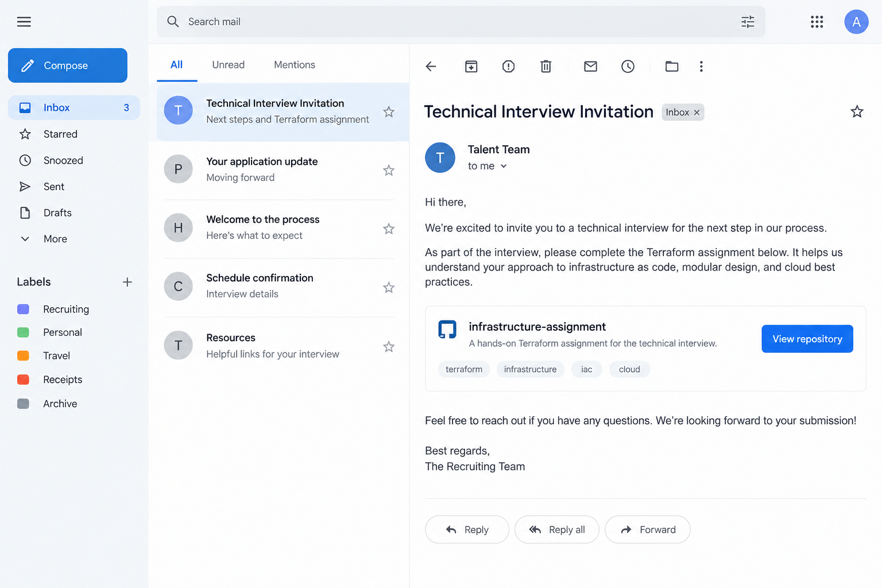Report this email as spam

click(x=508, y=67)
